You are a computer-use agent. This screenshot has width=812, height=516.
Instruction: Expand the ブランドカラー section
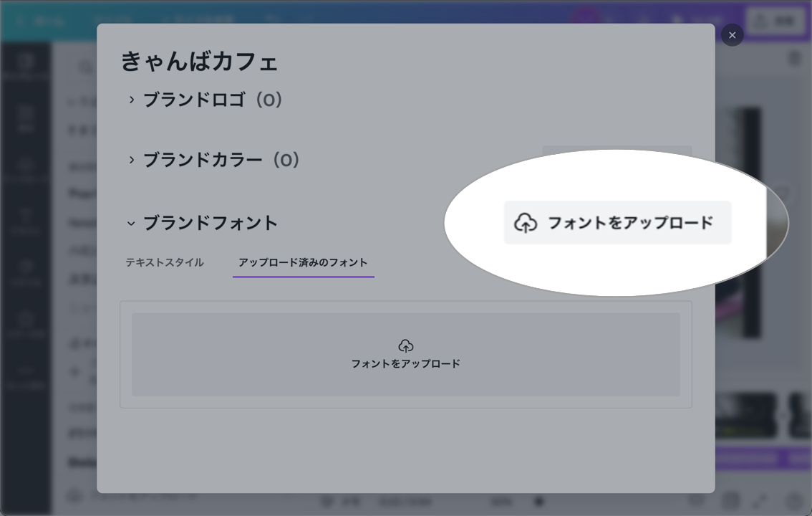pos(132,160)
